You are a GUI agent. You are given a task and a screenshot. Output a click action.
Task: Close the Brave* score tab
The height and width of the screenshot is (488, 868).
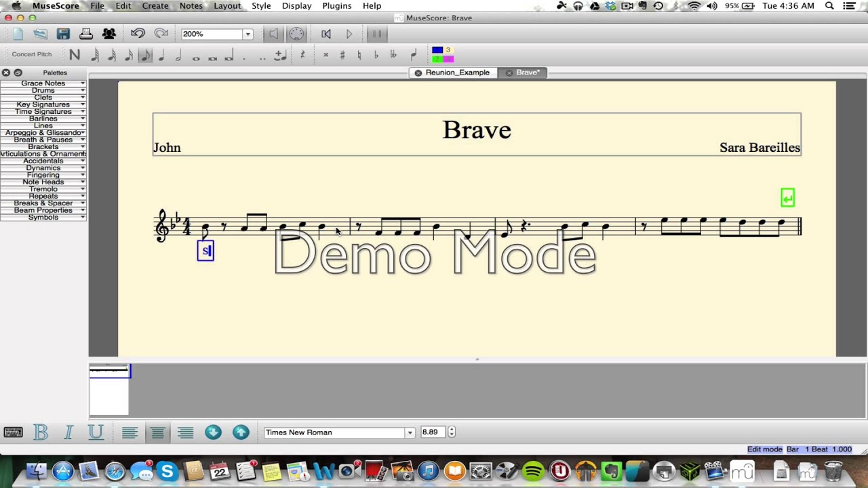(x=509, y=73)
